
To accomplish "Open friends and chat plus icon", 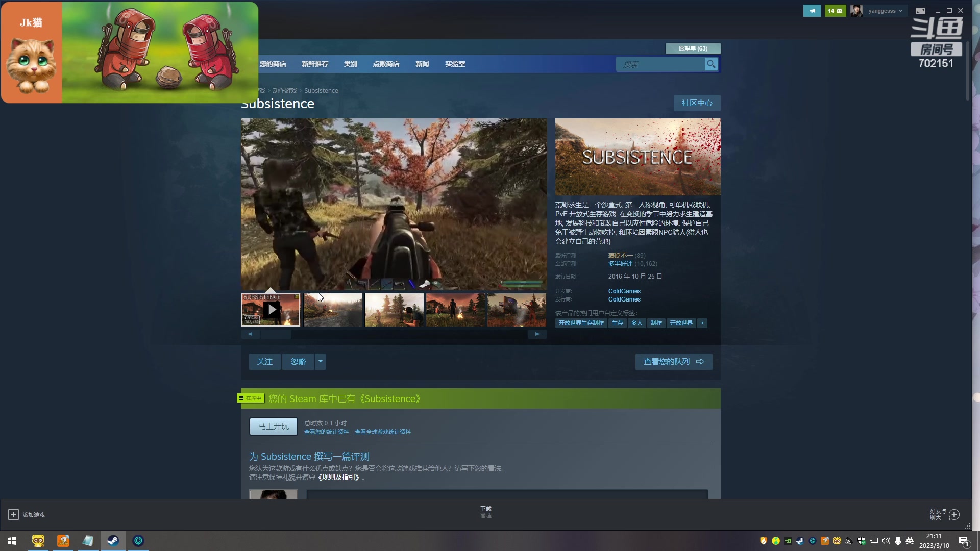I will click(954, 514).
